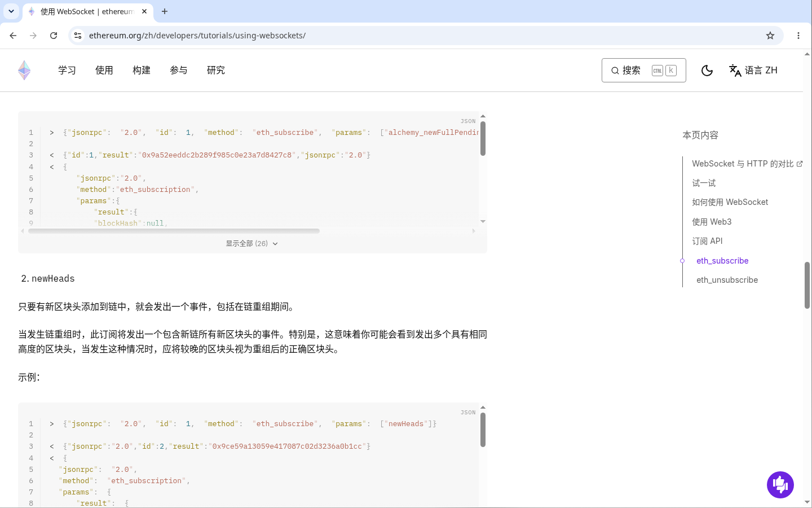
Task: Click the 搜索 search box
Action: [x=644, y=71]
